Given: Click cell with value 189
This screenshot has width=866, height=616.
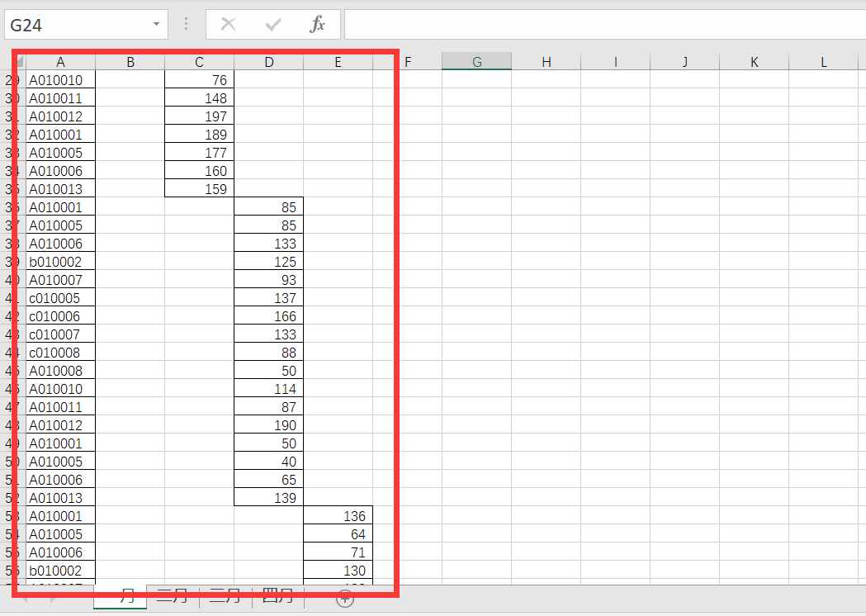Looking at the screenshot, I should tap(200, 135).
